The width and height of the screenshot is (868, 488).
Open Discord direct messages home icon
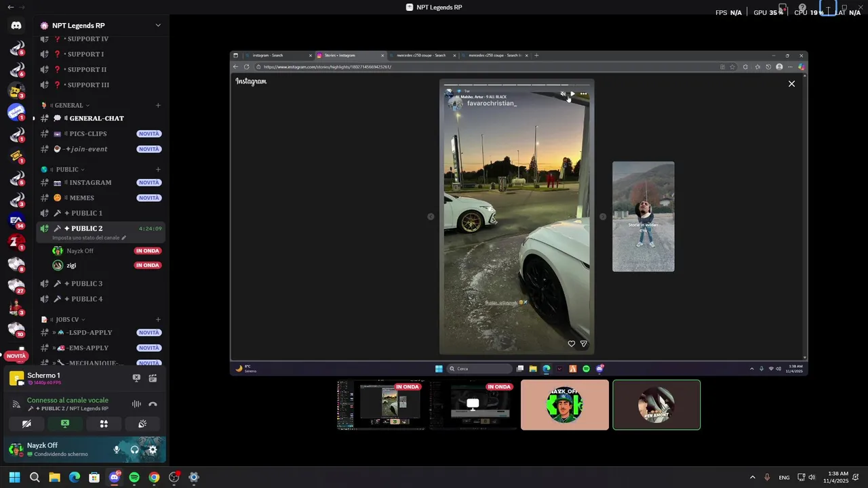click(x=16, y=25)
